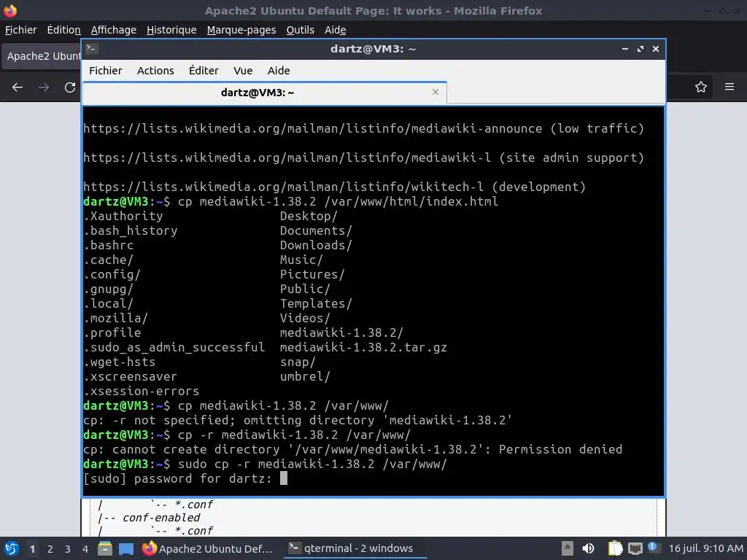747x560 pixels.
Task: Go forward in Firefox
Action: pos(44,87)
